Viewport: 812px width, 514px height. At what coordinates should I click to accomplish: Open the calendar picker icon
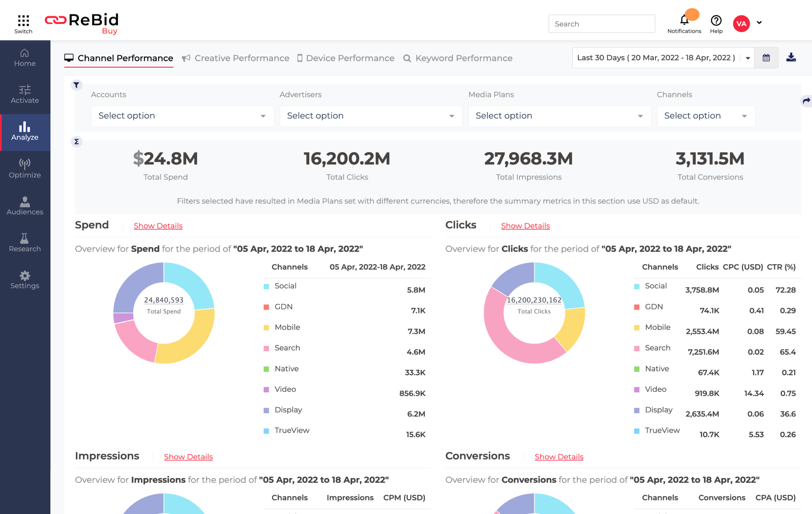(766, 57)
